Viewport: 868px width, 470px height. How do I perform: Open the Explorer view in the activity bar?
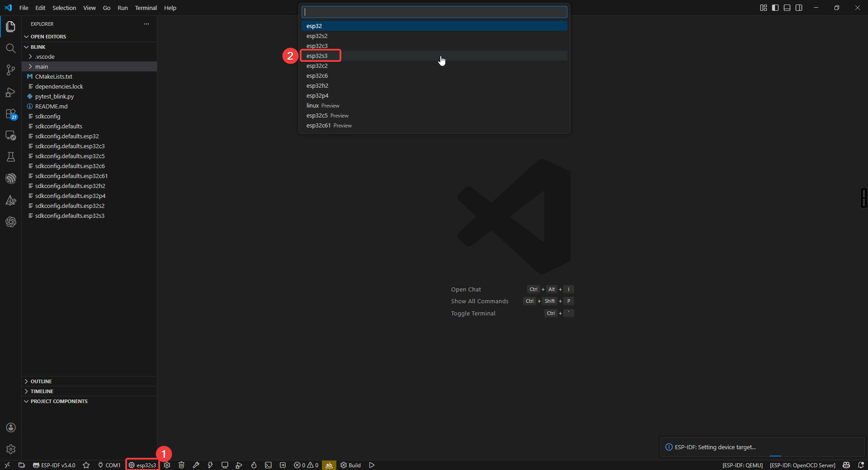click(x=11, y=27)
